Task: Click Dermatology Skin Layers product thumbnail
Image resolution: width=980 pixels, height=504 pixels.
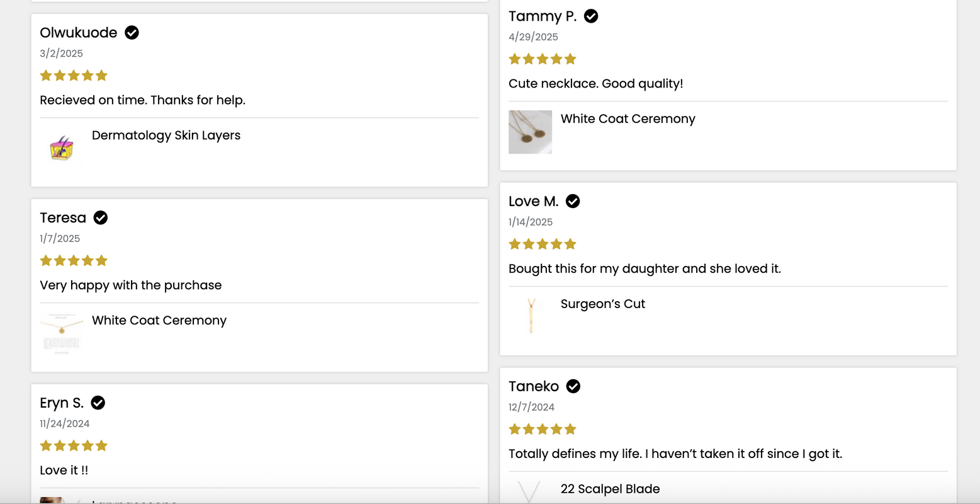Action: coord(62,149)
